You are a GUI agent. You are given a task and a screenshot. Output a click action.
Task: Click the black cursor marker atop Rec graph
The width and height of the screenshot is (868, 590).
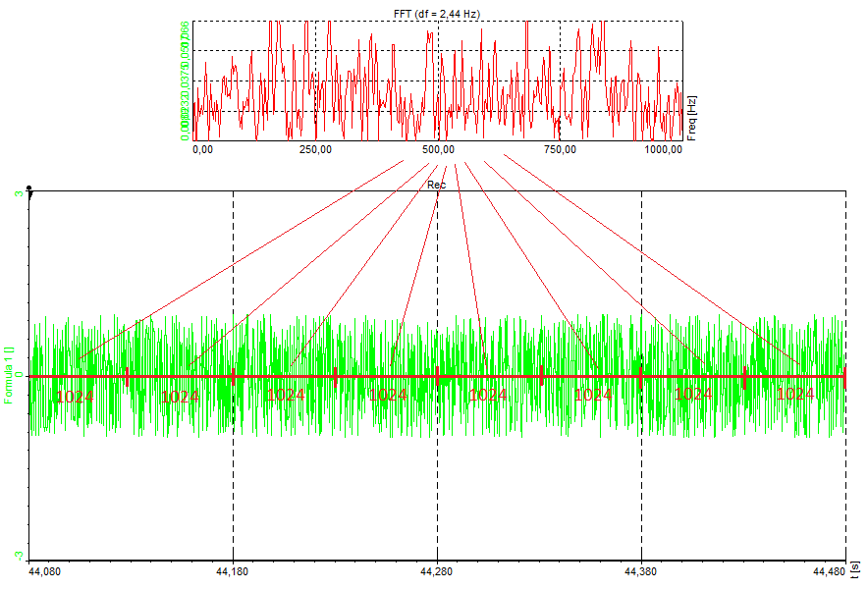29,190
